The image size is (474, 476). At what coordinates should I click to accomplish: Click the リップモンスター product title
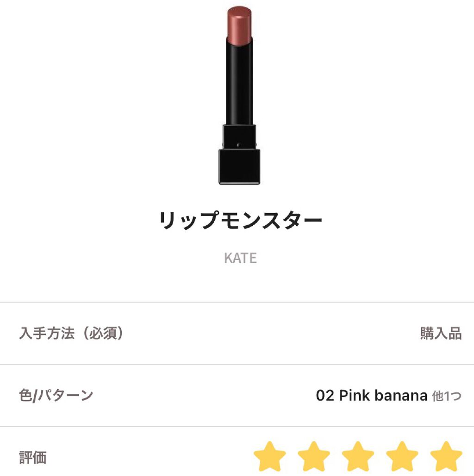[240, 220]
